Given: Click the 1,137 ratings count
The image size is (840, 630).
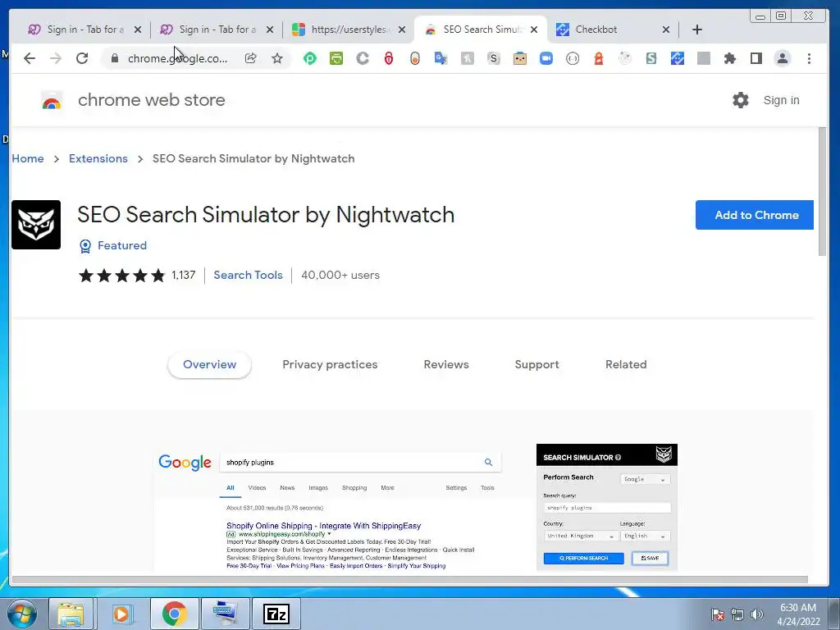Looking at the screenshot, I should point(183,275).
